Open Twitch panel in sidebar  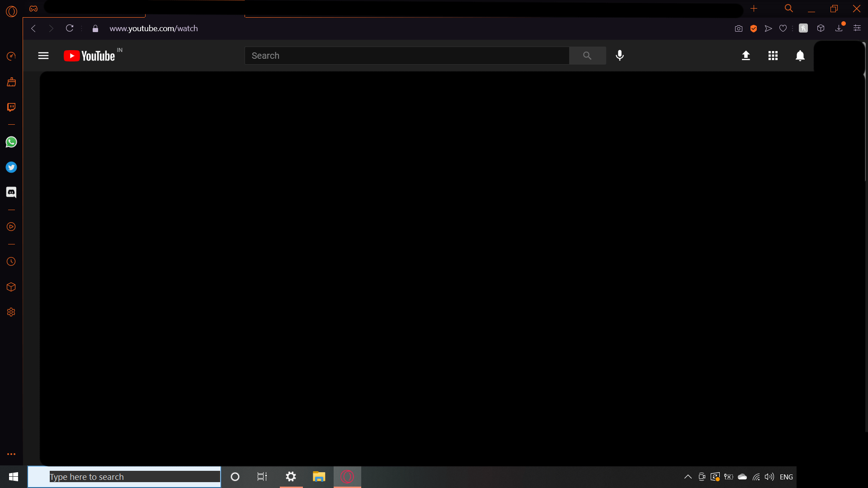11,107
